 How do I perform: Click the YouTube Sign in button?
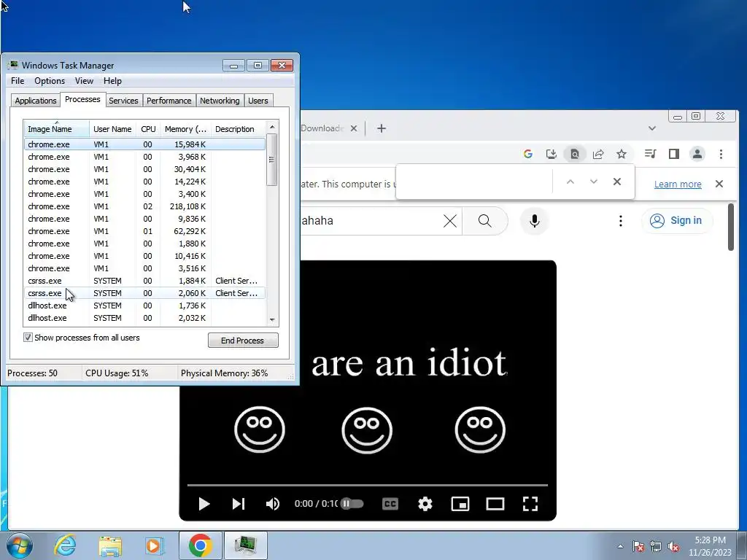(677, 220)
